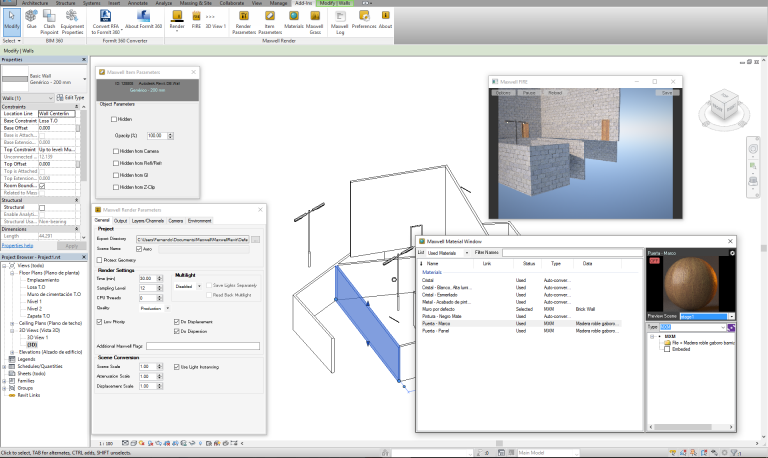Launch the Clash Pinpoint tool
This screenshot has width=768, height=458.
pos(49,22)
